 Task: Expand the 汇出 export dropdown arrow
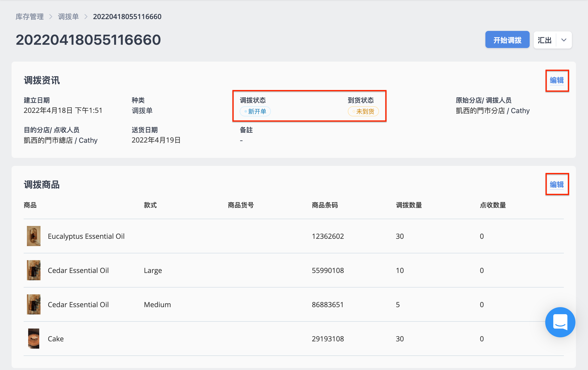click(564, 40)
